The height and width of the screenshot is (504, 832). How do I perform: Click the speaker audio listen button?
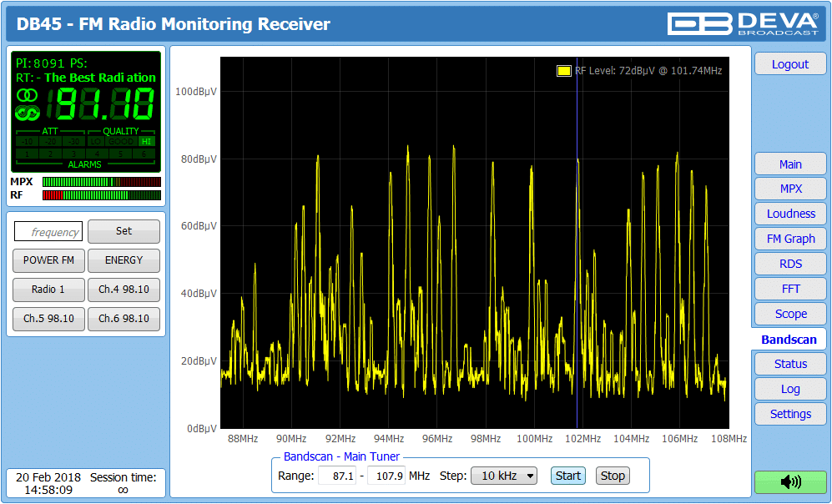pos(789,481)
